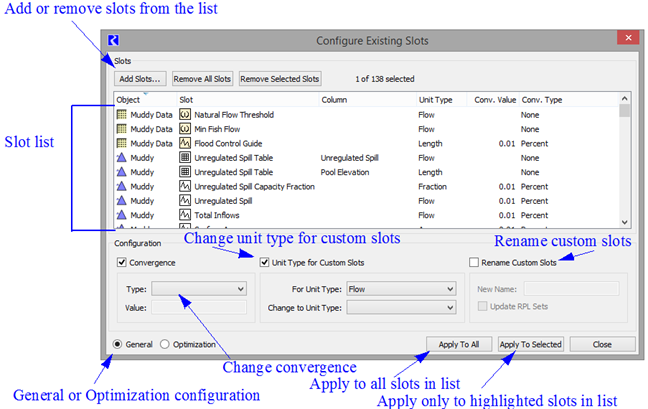Click the Add Slots... button
The height and width of the screenshot is (409, 648).
139,78
